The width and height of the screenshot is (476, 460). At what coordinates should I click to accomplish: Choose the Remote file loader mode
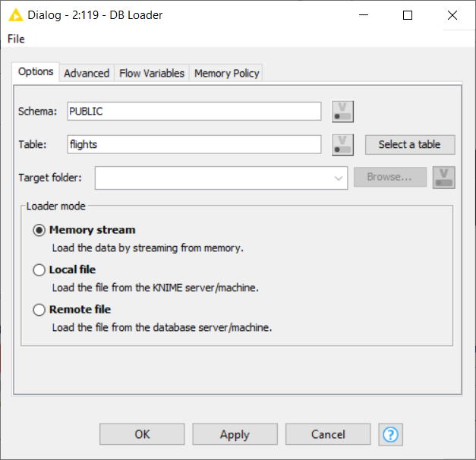[39, 310]
